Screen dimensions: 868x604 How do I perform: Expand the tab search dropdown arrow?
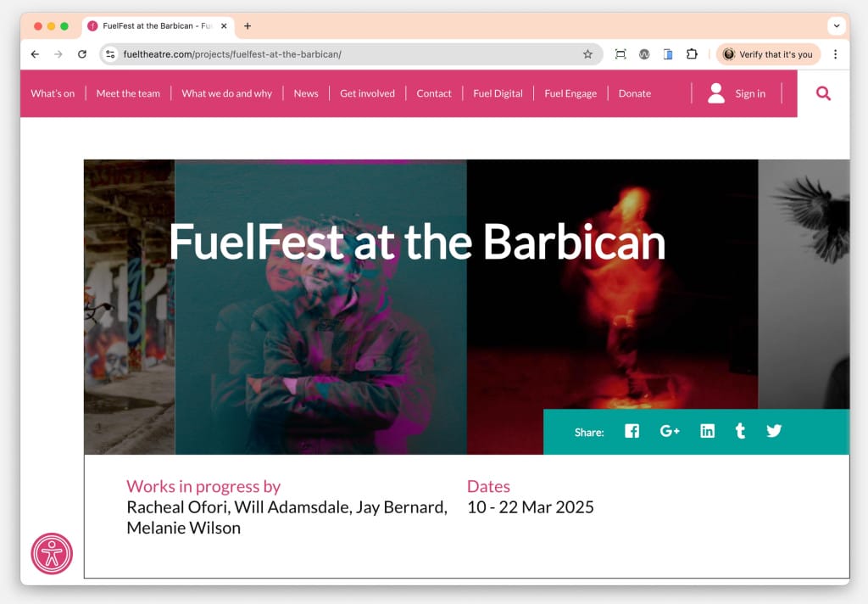pyautogui.click(x=837, y=26)
